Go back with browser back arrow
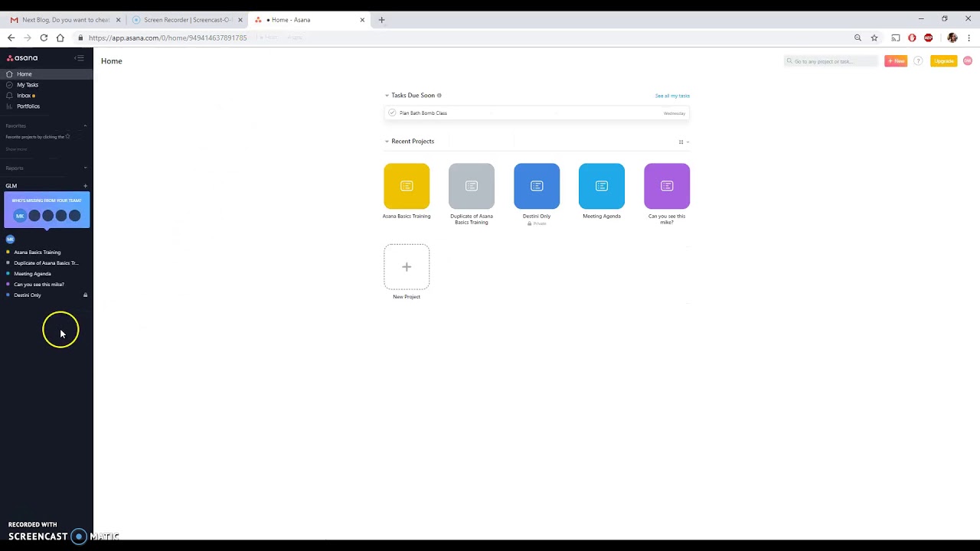Image resolution: width=980 pixels, height=551 pixels. click(x=11, y=37)
